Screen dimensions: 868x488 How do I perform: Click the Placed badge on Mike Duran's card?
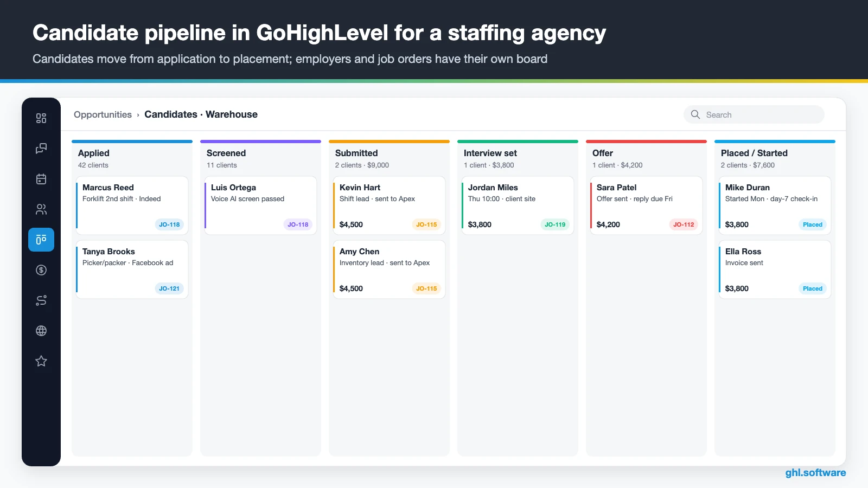tap(813, 224)
